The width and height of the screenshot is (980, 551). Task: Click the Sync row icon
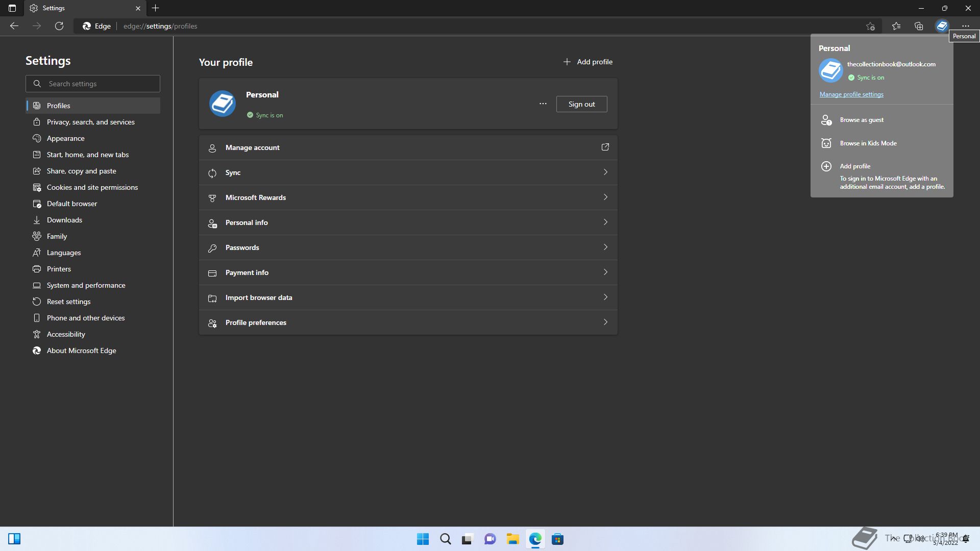(212, 173)
